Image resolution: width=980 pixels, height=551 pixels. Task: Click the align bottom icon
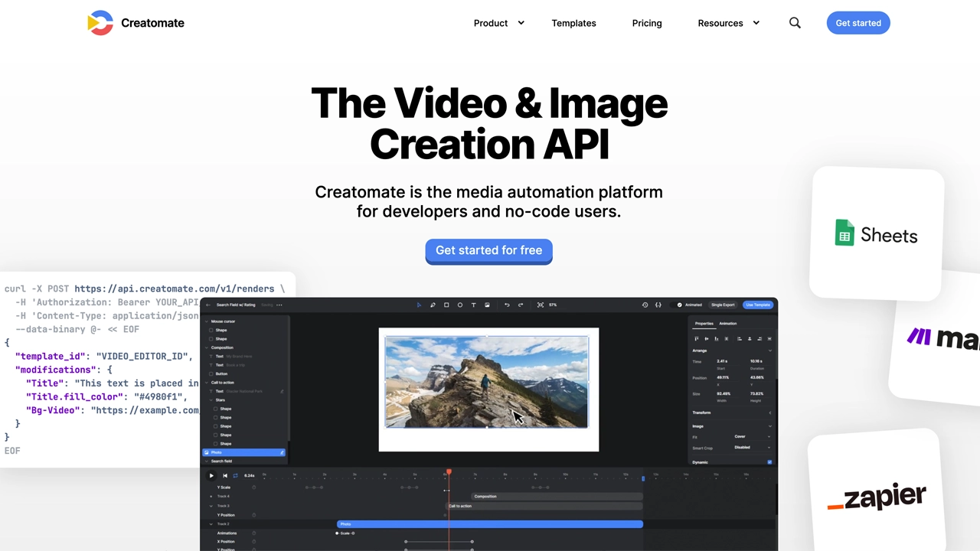coord(716,338)
